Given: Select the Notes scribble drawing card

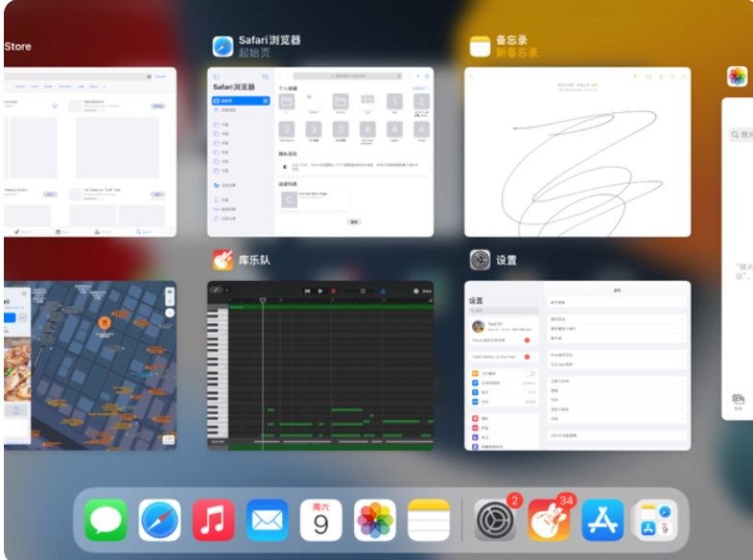Looking at the screenshot, I should [577, 152].
